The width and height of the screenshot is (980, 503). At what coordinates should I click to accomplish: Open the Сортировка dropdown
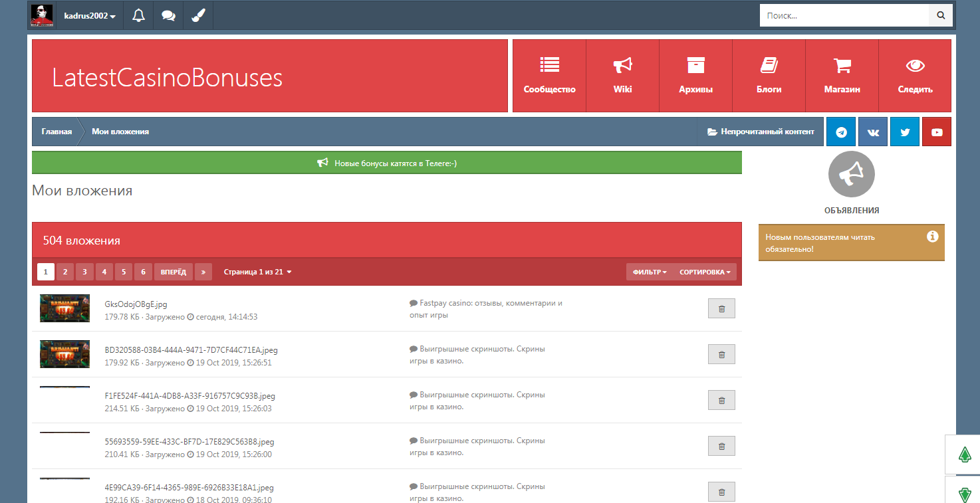(704, 272)
